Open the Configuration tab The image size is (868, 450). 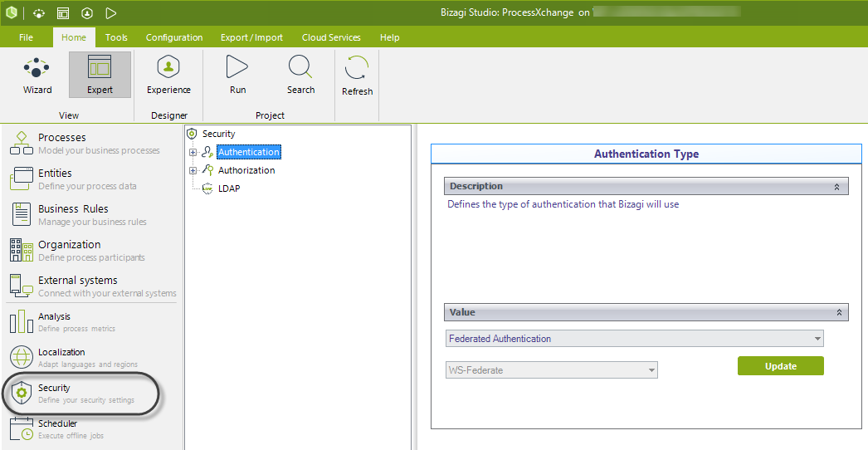click(174, 37)
